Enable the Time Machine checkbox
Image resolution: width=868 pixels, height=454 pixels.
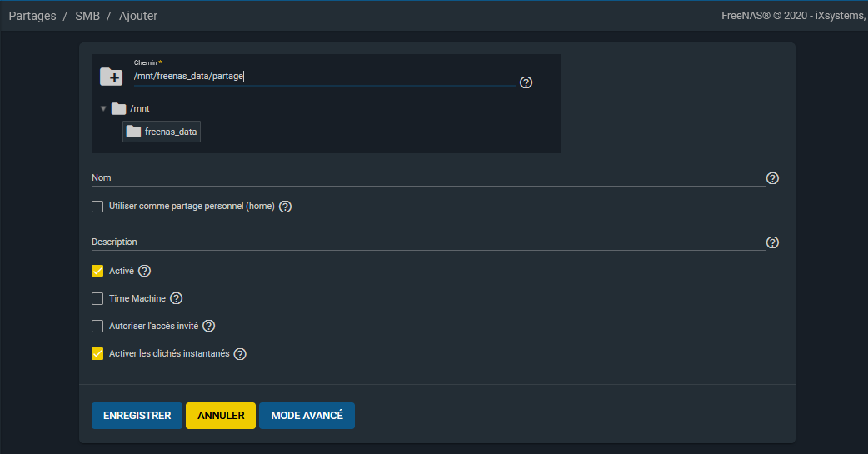click(x=97, y=298)
